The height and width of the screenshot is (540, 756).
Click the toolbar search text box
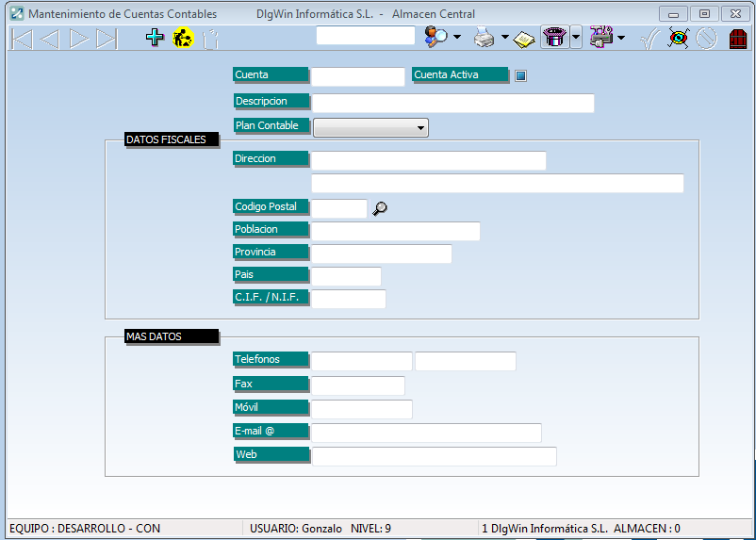pos(366,36)
